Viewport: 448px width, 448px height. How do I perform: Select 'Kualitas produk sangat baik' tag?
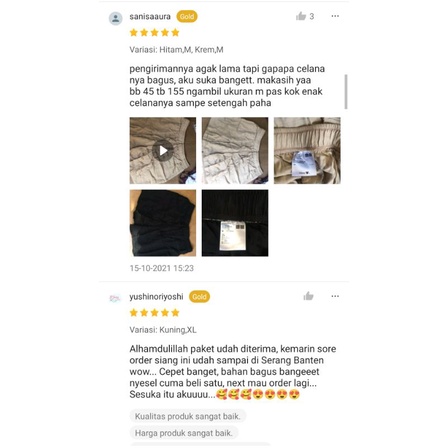pos(188,416)
